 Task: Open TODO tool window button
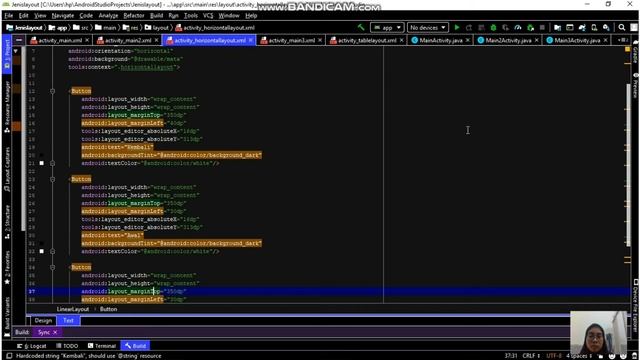pyautogui.click(x=67, y=346)
